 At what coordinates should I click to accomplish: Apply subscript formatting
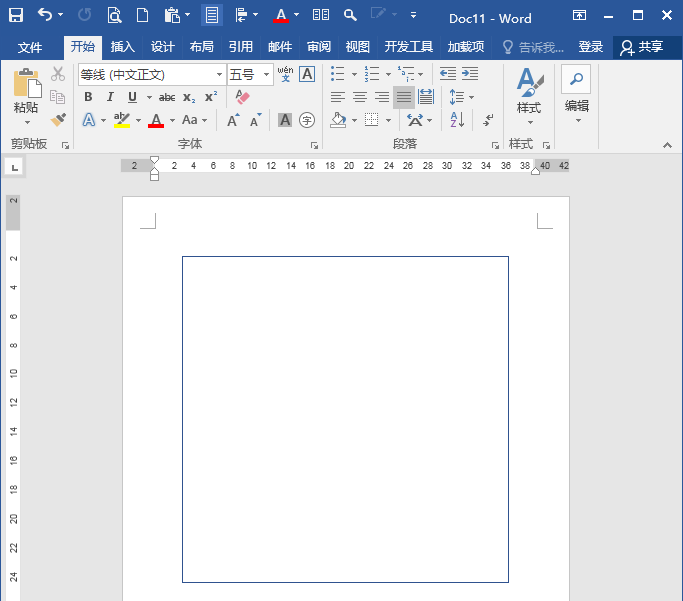pyautogui.click(x=189, y=97)
